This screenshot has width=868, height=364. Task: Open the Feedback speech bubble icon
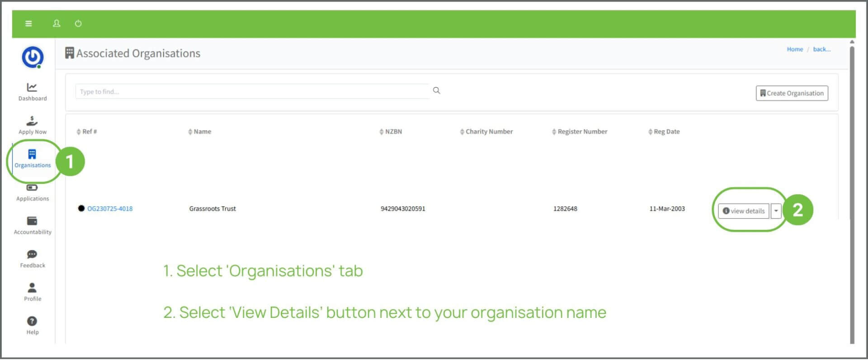[x=32, y=255]
